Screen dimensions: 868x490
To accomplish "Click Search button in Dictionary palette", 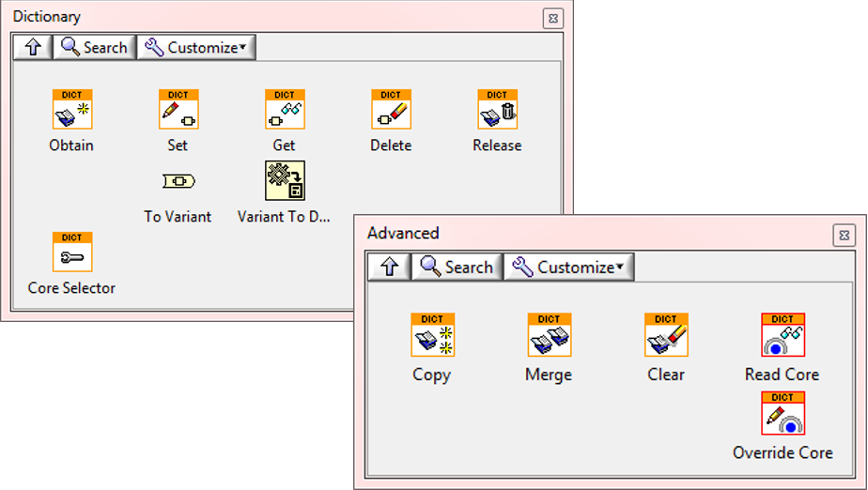I will [94, 47].
